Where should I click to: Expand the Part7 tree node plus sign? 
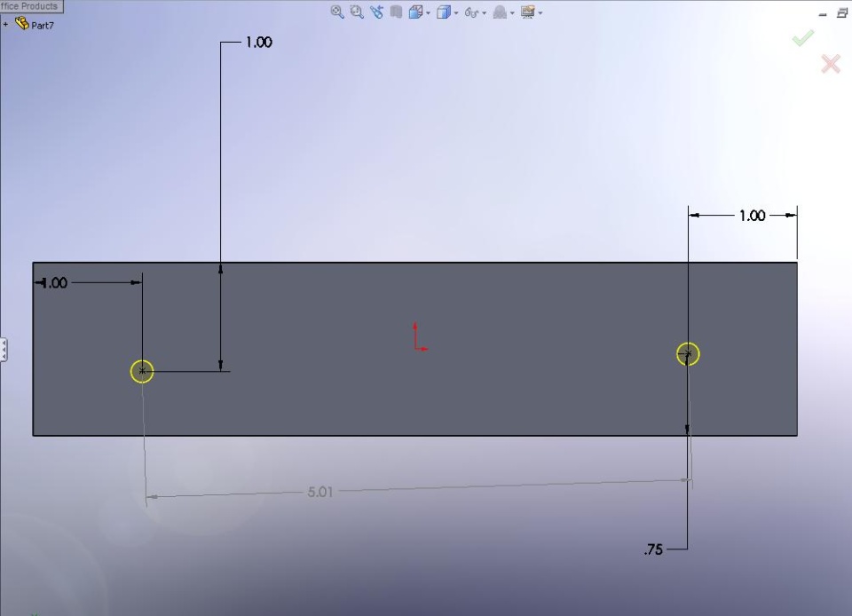(x=5, y=25)
